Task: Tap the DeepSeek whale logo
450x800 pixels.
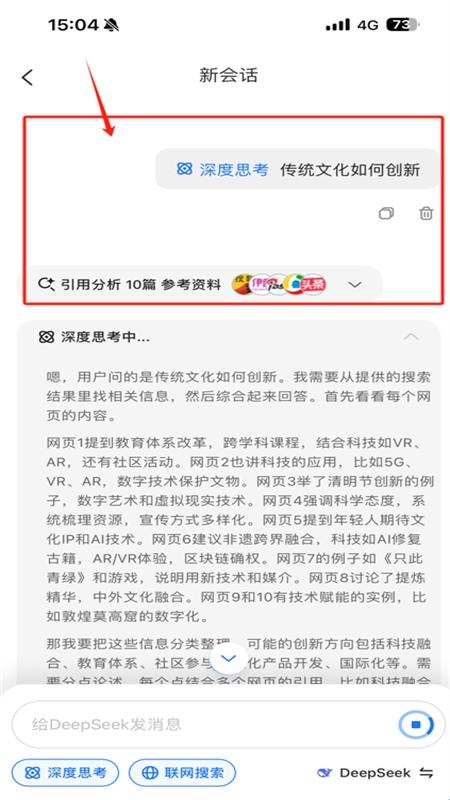Action: 324,772
